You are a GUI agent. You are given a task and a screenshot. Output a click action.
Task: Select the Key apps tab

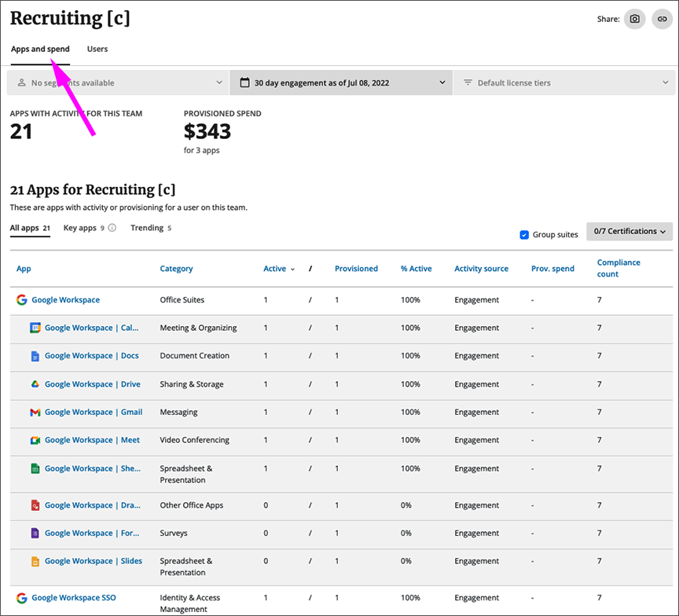coord(79,229)
